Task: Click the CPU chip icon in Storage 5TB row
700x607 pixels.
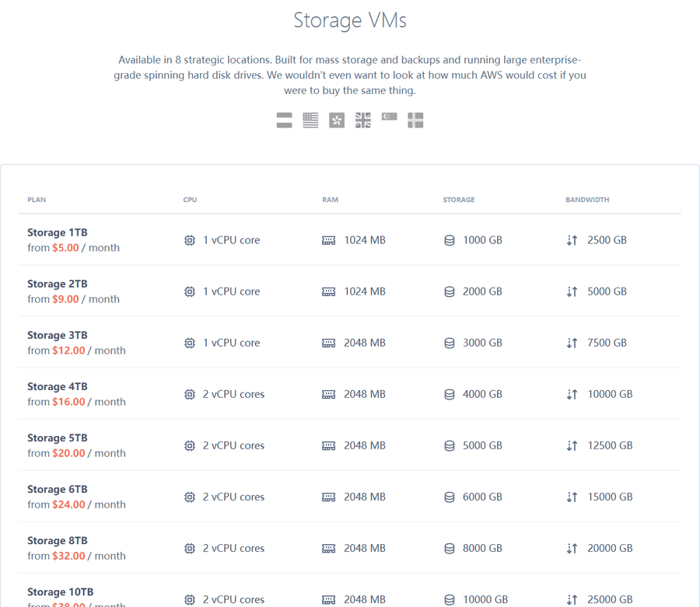Action: pos(190,445)
